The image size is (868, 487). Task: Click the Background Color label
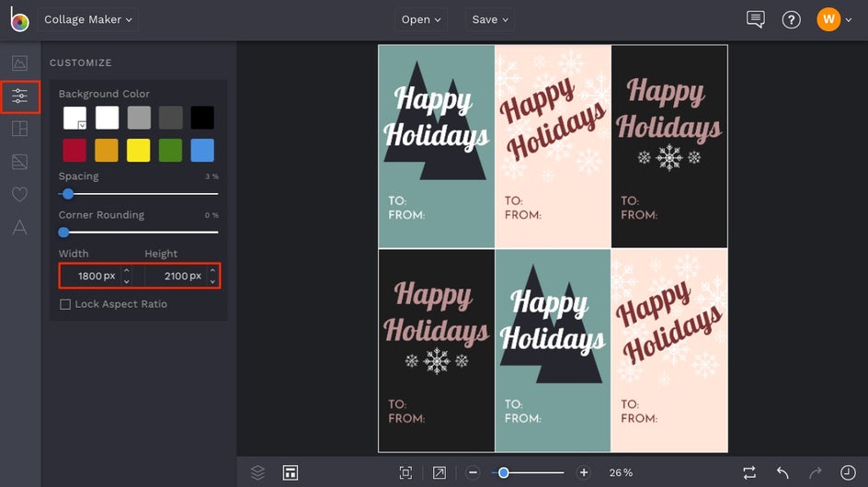104,94
